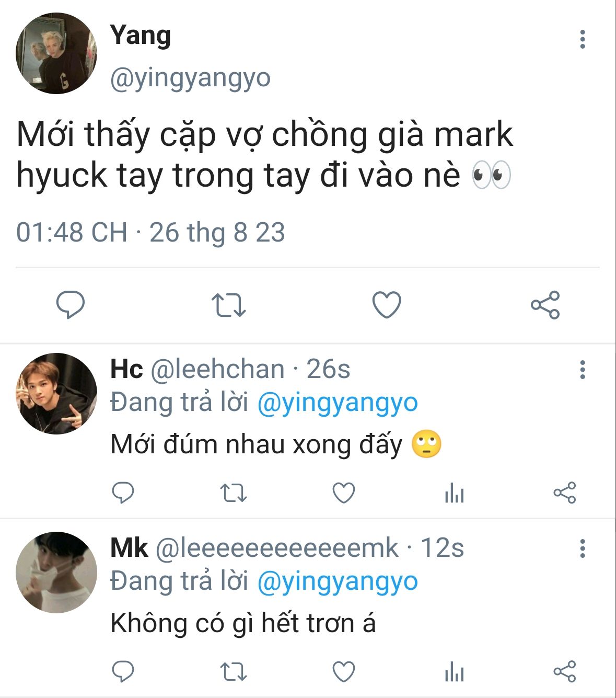Like the reply from Hc
The image size is (616, 698).
tap(344, 493)
